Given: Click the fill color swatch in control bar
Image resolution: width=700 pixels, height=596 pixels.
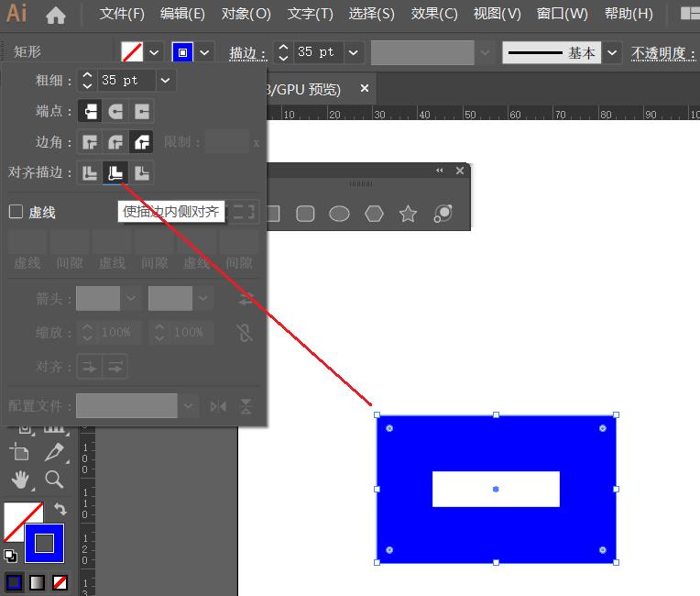Looking at the screenshot, I should click(x=132, y=52).
